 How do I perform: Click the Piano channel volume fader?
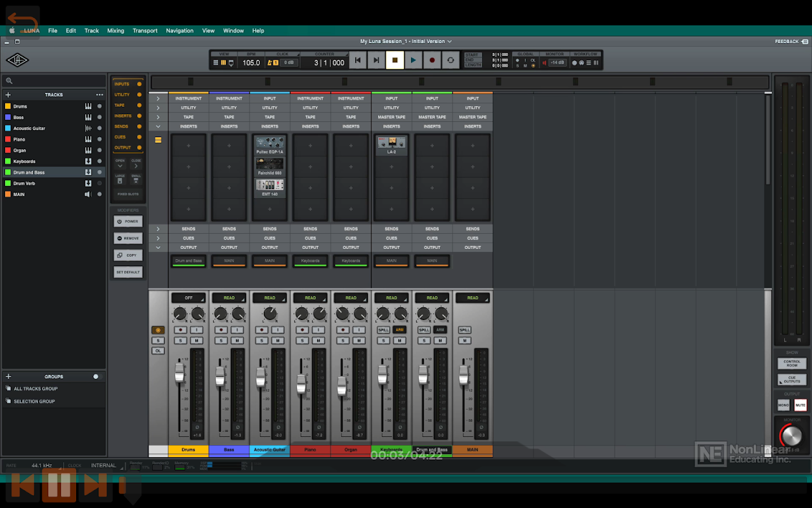pyautogui.click(x=301, y=382)
